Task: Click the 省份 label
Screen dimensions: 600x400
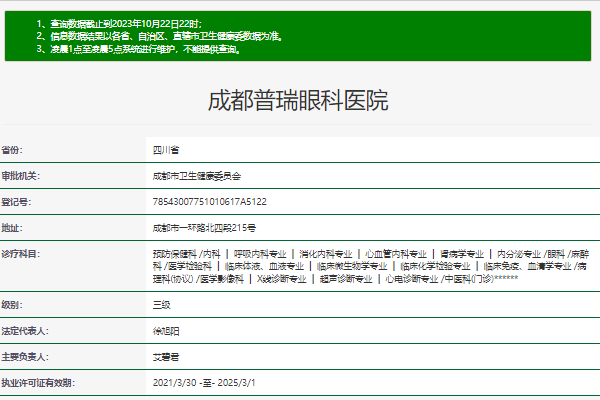Action: pos(12,150)
